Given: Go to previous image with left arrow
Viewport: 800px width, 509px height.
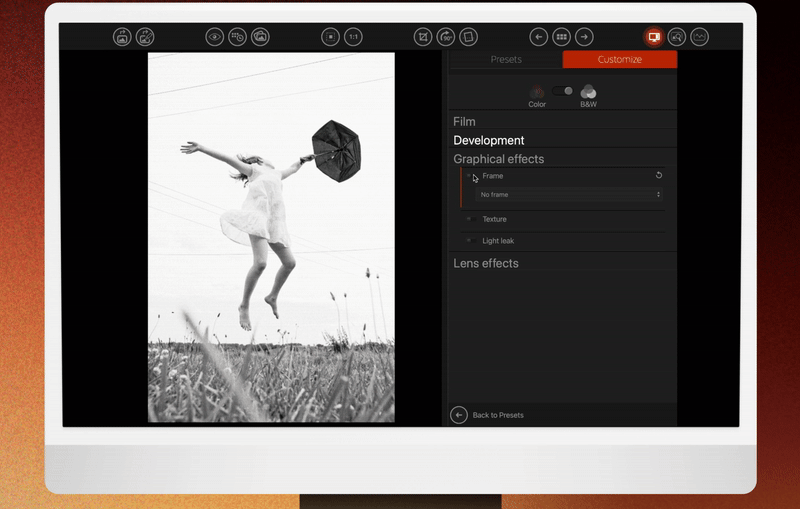Looking at the screenshot, I should pyautogui.click(x=539, y=37).
